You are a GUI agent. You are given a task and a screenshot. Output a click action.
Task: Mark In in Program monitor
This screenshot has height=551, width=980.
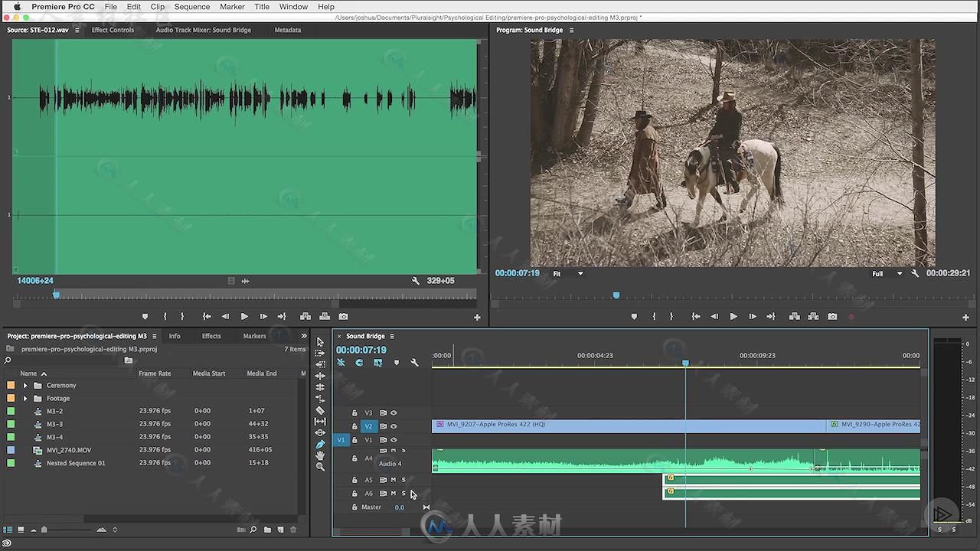click(654, 317)
